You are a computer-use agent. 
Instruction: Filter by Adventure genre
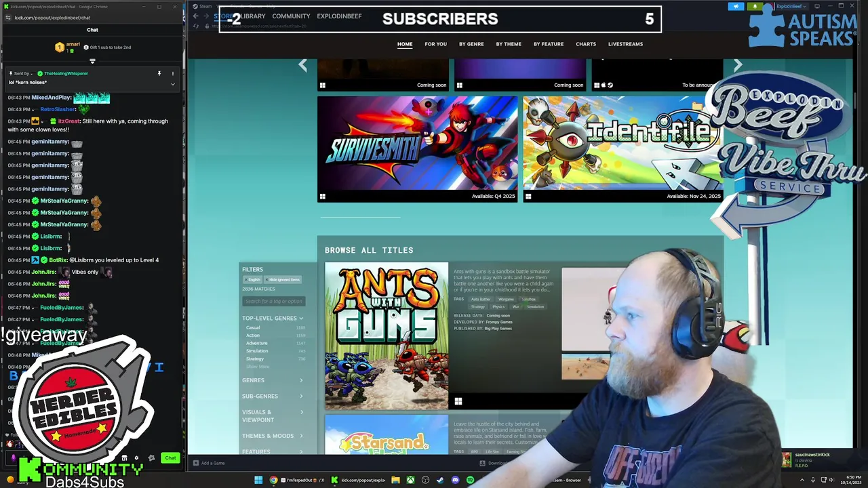(x=256, y=343)
